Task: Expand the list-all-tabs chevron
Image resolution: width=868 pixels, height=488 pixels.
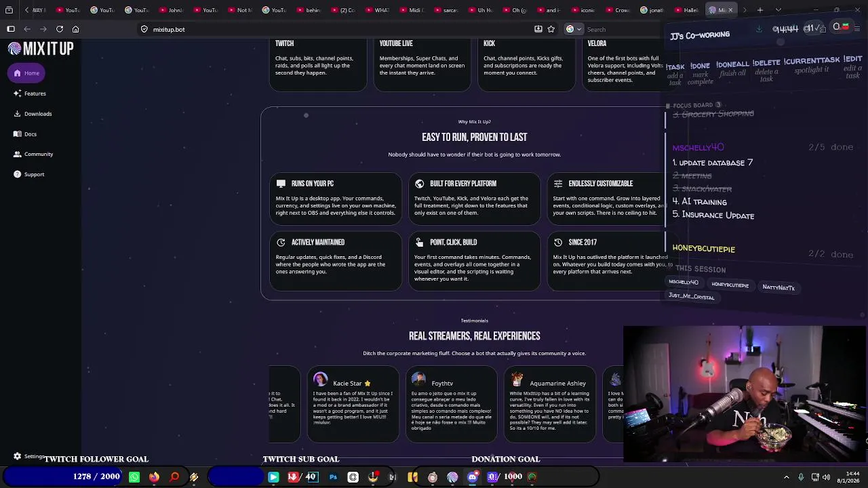Action: tap(778, 10)
